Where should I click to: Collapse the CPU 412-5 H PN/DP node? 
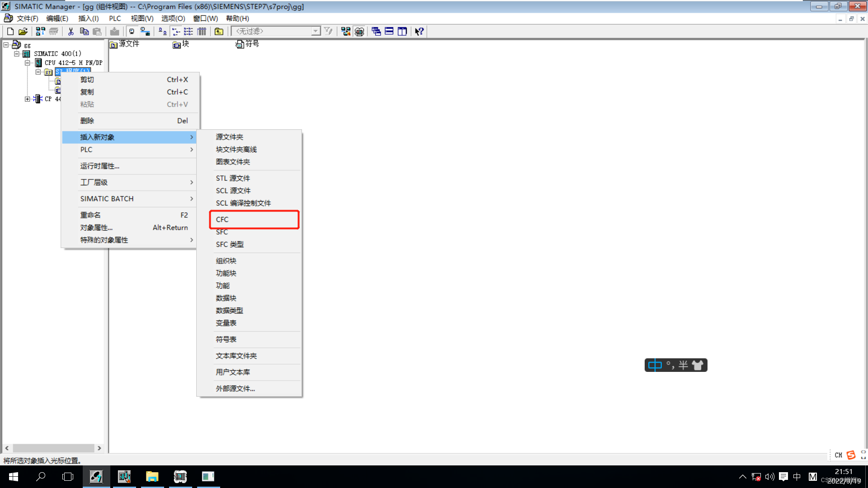coord(28,63)
